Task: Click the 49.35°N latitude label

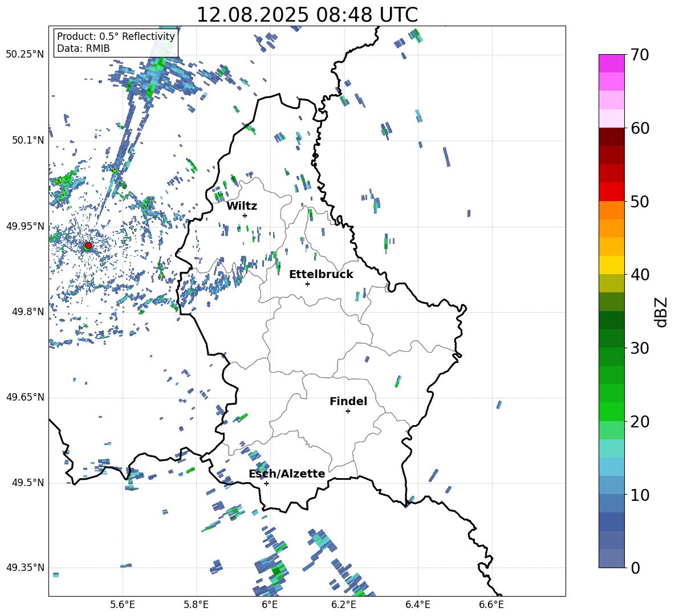Action: (26, 568)
